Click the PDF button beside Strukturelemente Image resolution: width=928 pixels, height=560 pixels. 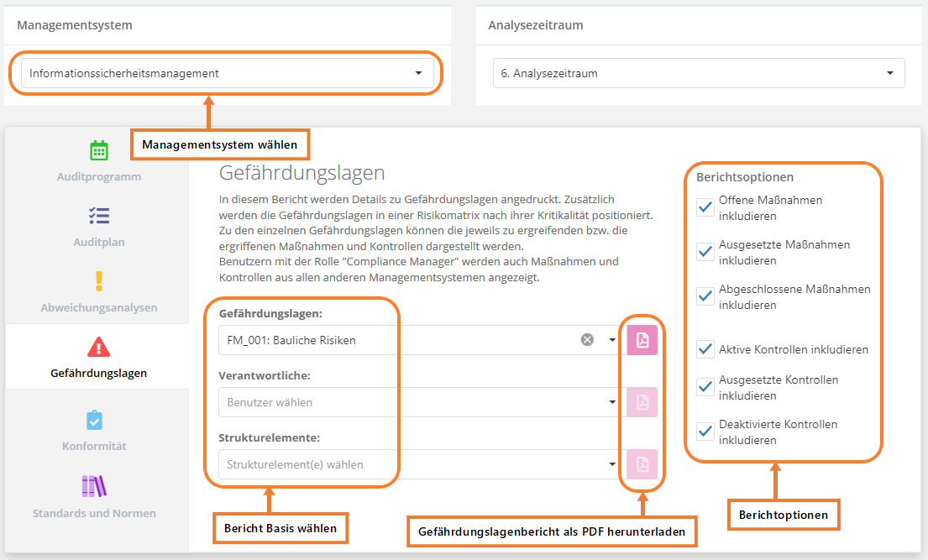[642, 464]
